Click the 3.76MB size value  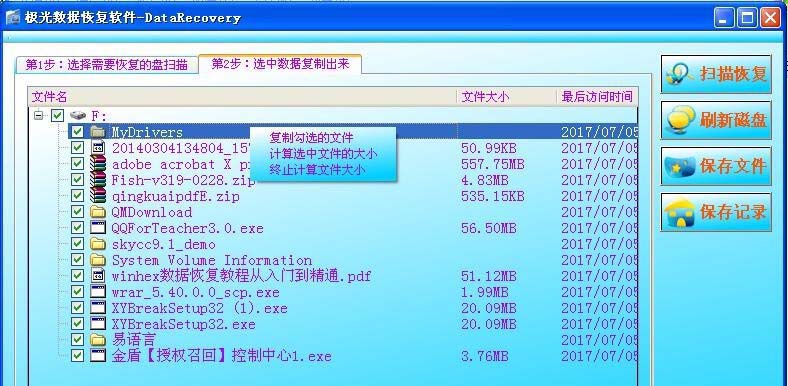coord(484,356)
